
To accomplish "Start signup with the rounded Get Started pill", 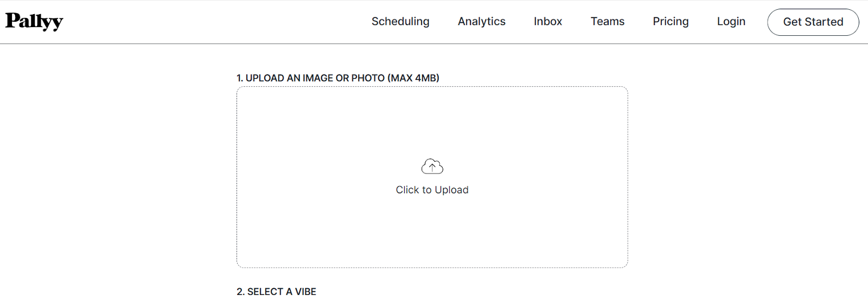I will [813, 22].
